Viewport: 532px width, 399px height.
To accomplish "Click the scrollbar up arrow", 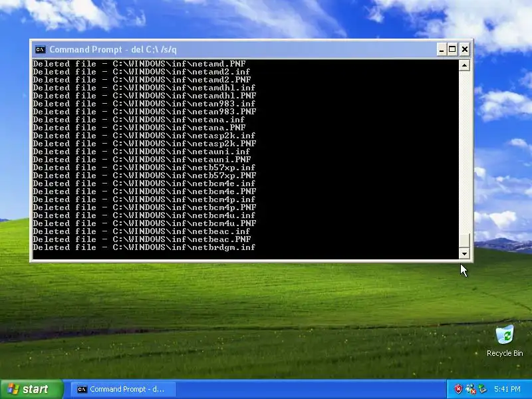I will 464,65.
